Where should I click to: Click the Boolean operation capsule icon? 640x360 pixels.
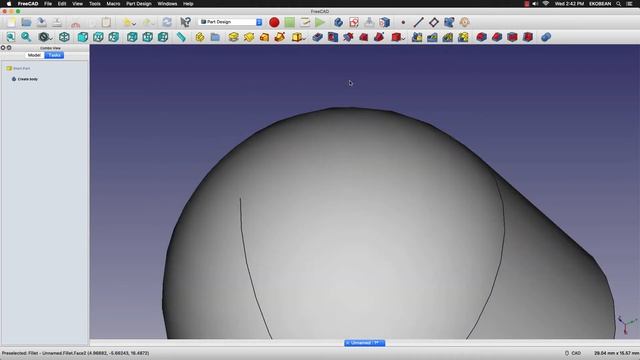pyautogui.click(x=546, y=37)
